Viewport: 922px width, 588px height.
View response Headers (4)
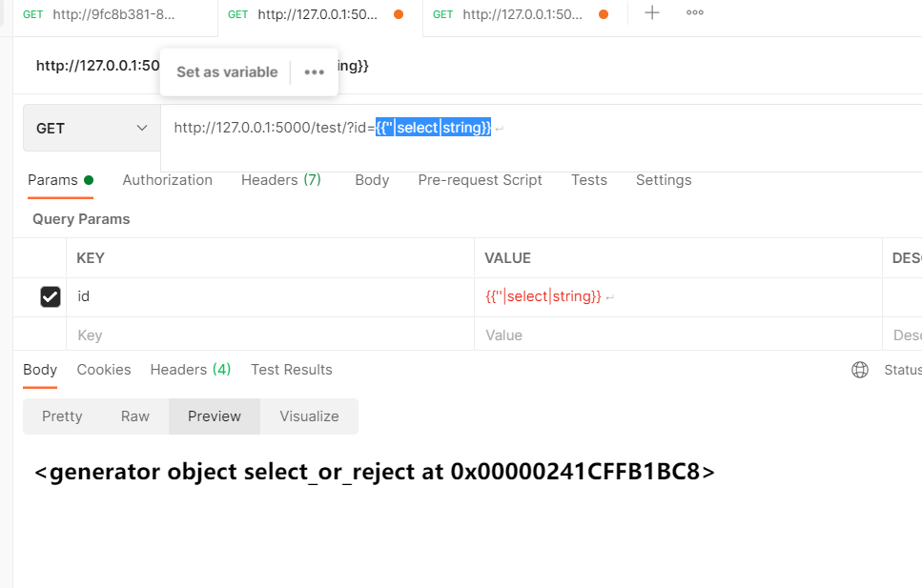[x=190, y=370]
